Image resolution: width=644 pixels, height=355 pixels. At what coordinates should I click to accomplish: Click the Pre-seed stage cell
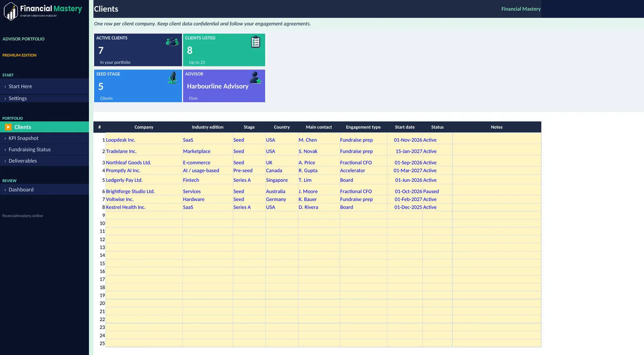tap(249, 170)
